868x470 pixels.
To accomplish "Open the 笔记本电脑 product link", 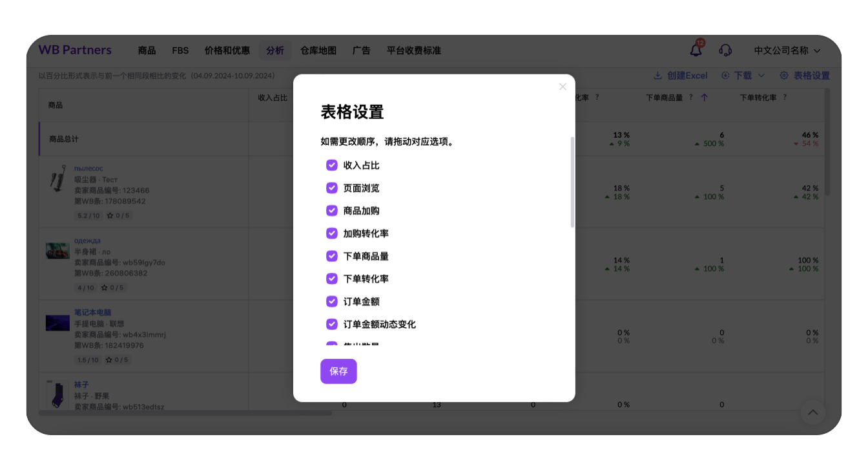I will coord(92,312).
